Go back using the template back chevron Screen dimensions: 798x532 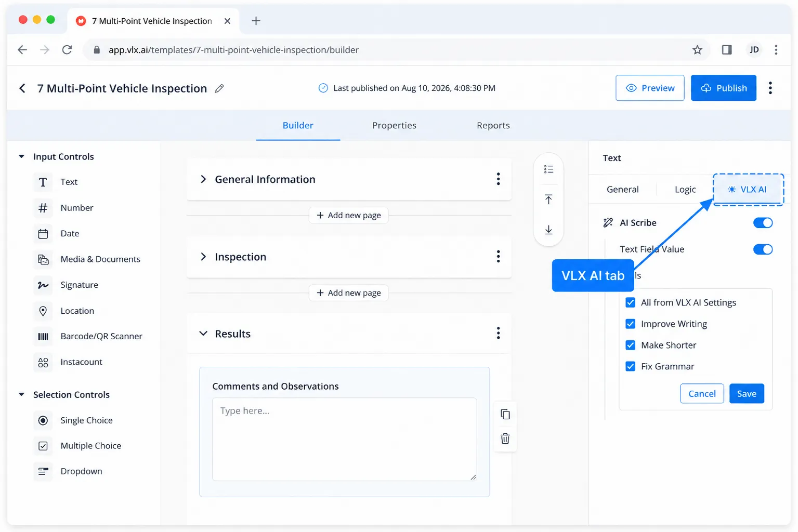22,88
